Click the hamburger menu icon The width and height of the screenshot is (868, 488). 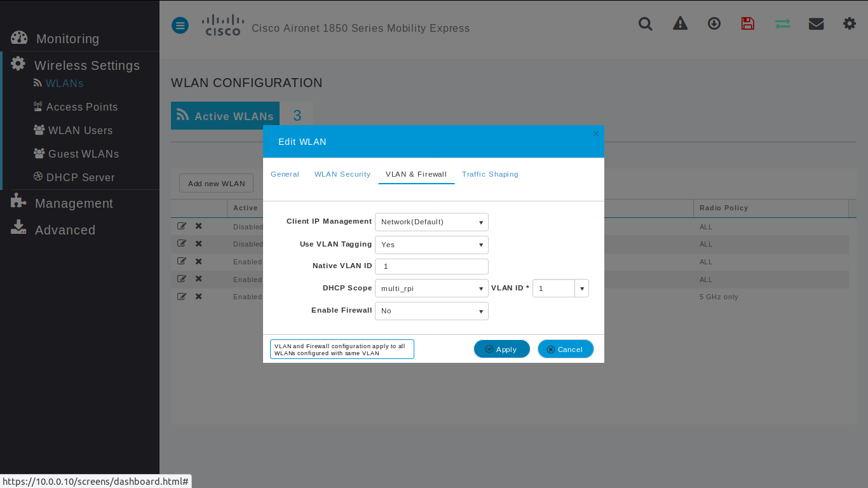pyautogui.click(x=180, y=25)
